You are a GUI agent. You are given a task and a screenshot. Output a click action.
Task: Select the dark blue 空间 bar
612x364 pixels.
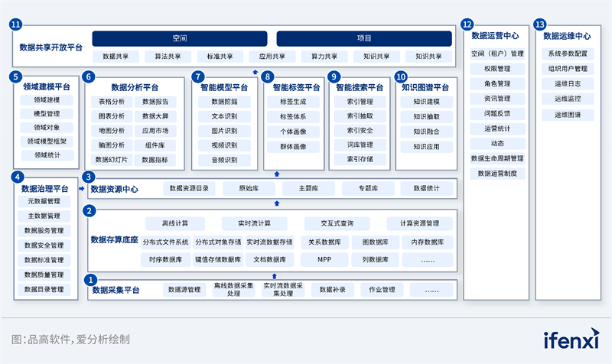180,38
